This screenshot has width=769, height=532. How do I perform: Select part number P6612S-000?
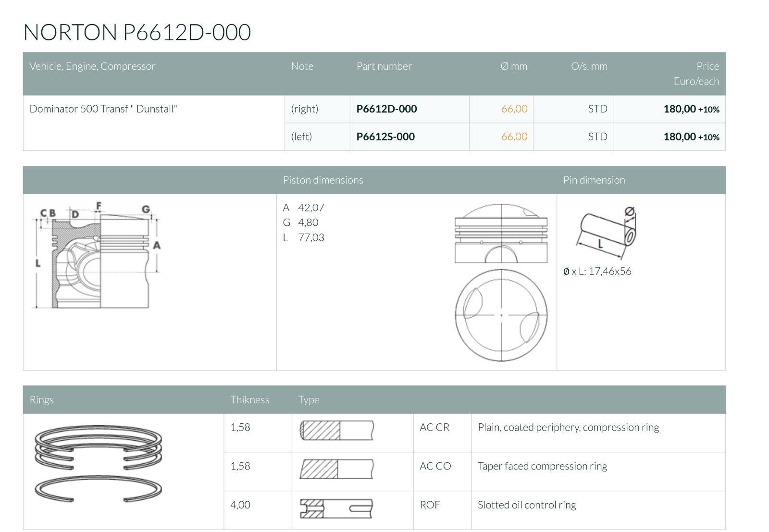[385, 137]
